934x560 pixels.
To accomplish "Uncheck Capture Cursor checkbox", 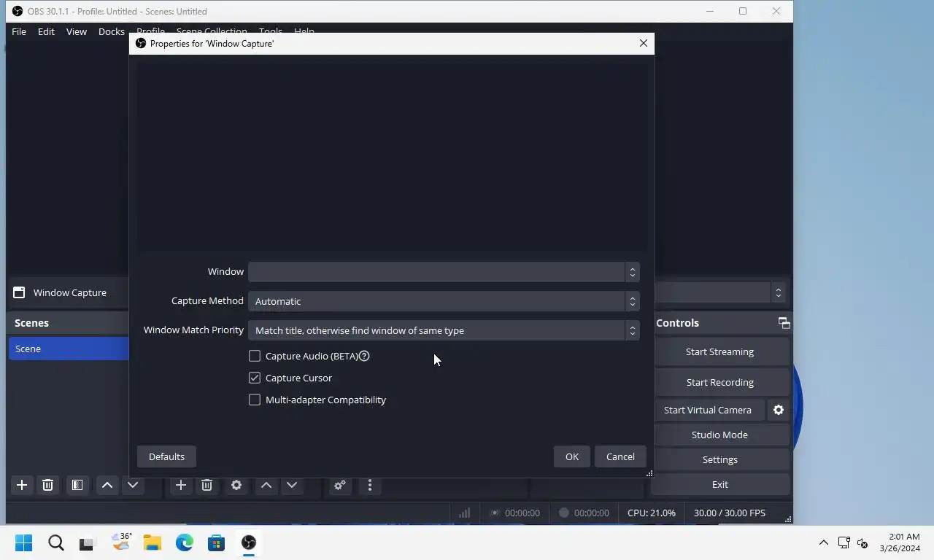I will pyautogui.click(x=255, y=378).
